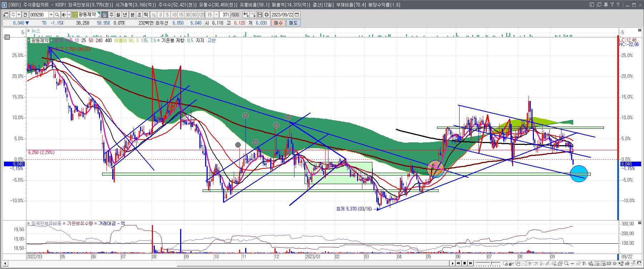
Task: Click the blue 매도 sell button
Action: coord(293,23)
